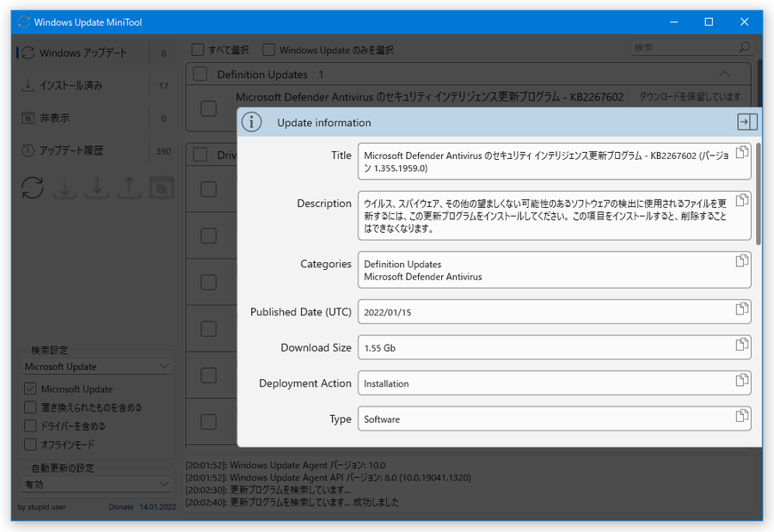The height and width of the screenshot is (532, 774).
Task: Open the Microsoft Update search source dropdown
Action: click(97, 367)
